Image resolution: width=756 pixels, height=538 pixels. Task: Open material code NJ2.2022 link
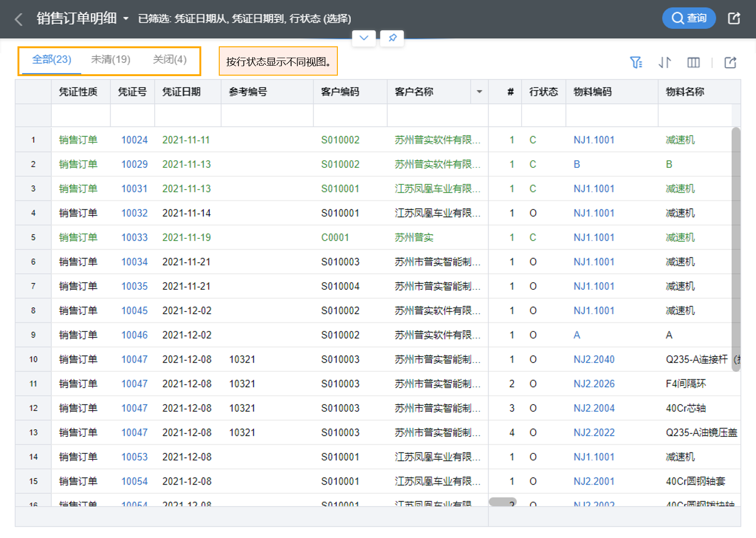pos(594,433)
